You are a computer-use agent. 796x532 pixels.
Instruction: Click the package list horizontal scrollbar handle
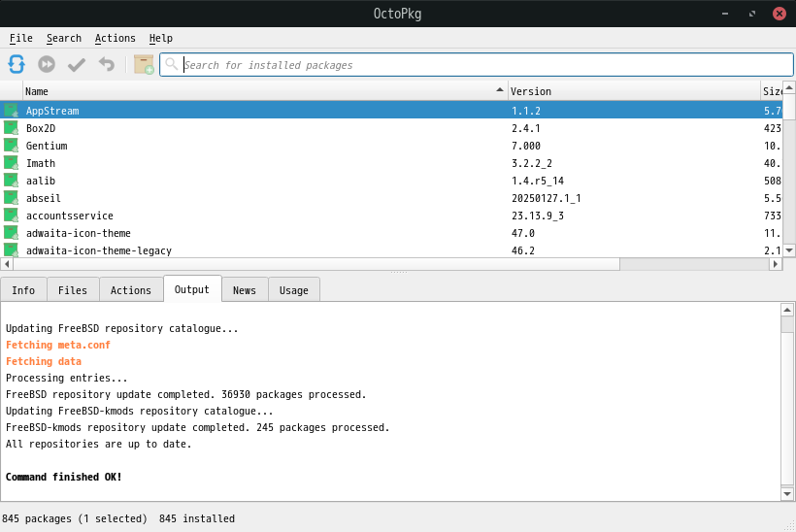tap(316, 264)
